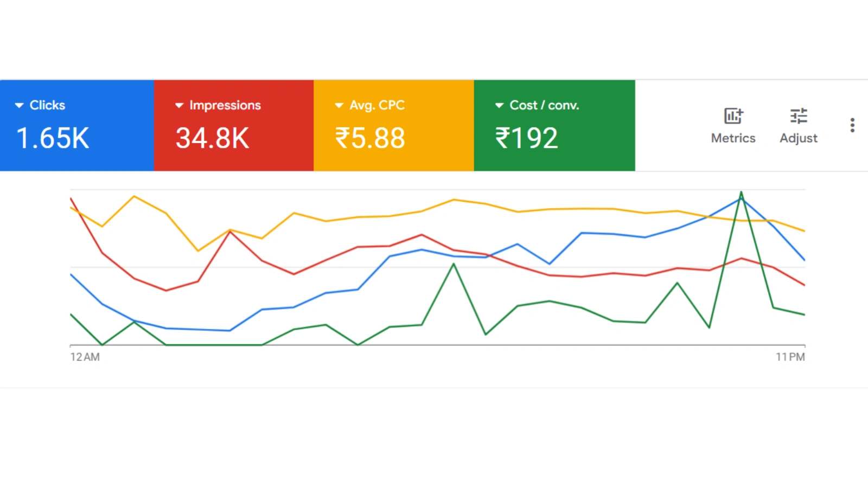Select the Cost / conv. title text
This screenshot has height=488, width=868.
(544, 105)
